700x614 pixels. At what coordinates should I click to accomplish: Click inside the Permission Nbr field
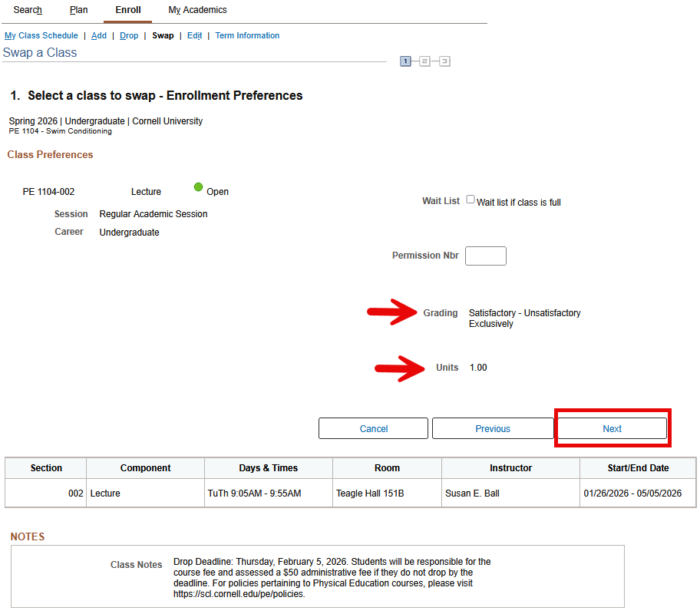point(485,256)
